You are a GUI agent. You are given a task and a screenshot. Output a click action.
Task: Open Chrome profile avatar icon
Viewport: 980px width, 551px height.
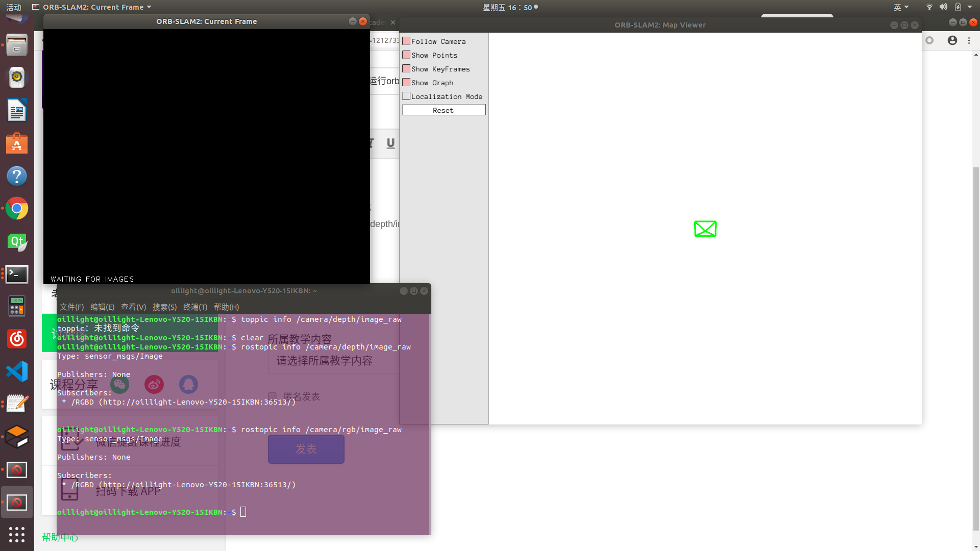952,40
